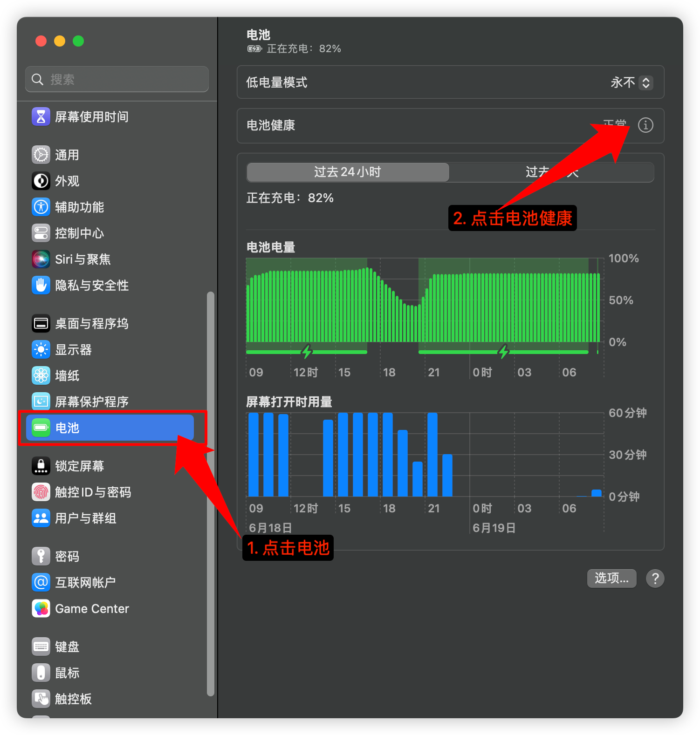This screenshot has height=735, width=700.
Task: Open the Screen Time (屏幕使用时间) settings
Action: 91,117
